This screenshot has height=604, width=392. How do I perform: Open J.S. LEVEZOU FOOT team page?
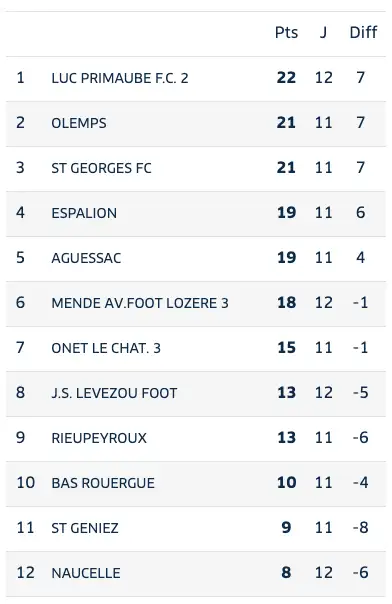(114, 393)
